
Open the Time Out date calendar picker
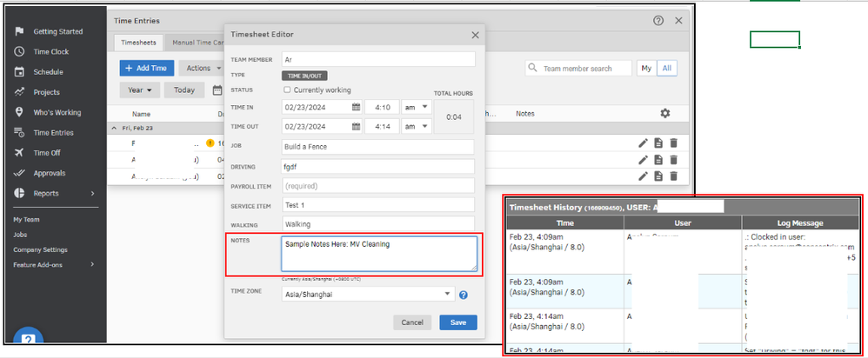point(357,127)
